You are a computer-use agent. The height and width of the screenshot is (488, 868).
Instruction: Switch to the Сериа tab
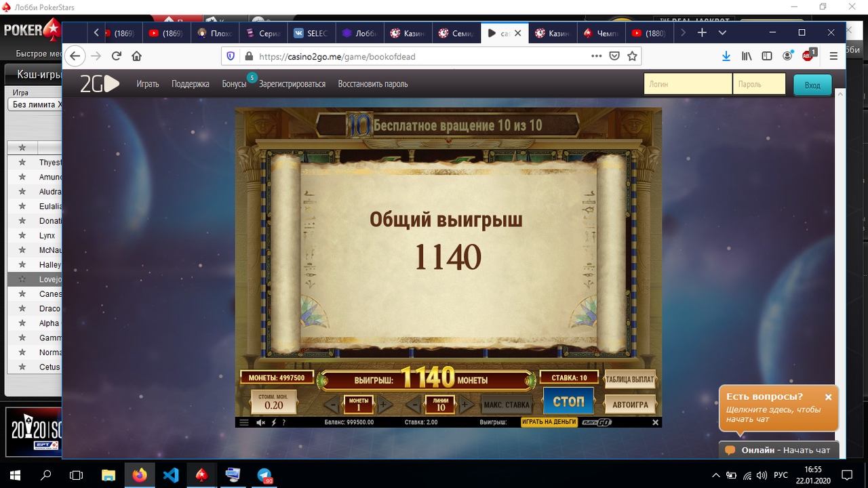tap(263, 33)
